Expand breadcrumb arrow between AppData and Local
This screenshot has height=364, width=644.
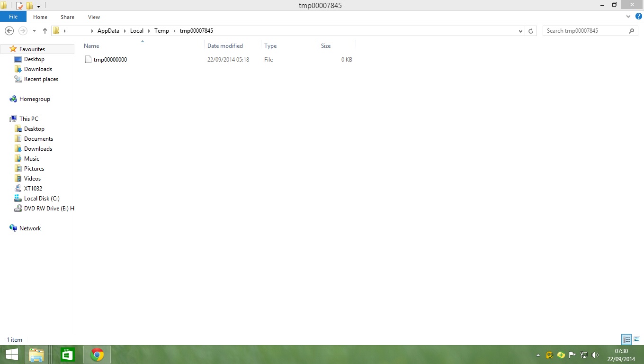tap(125, 31)
